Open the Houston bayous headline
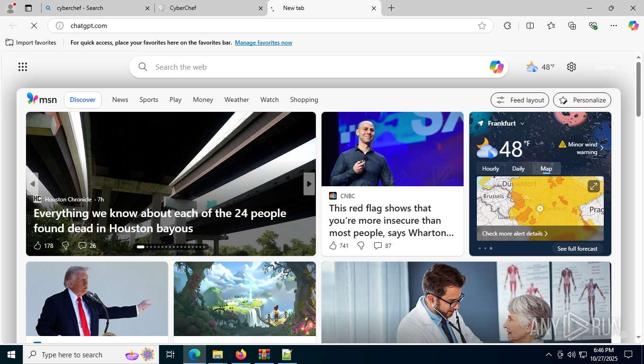Screen dimensions: 644x364 point(160,221)
